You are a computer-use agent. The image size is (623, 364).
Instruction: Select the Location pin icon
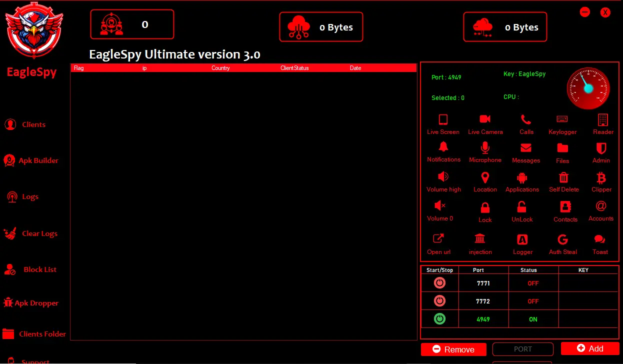coord(485,177)
